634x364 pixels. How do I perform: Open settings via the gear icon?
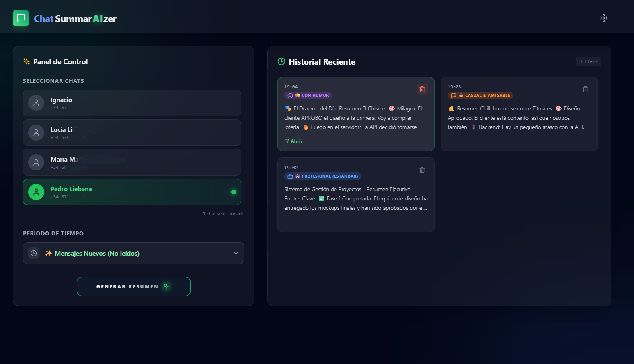(603, 18)
